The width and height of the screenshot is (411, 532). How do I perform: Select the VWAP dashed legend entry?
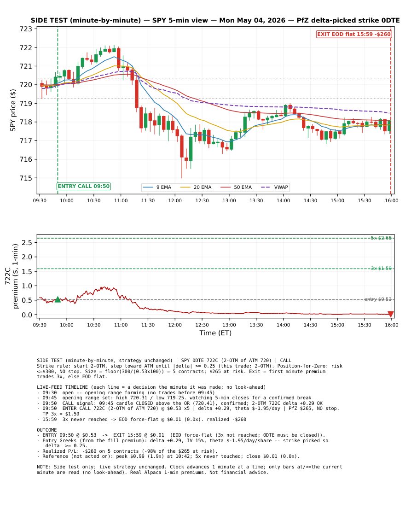(x=274, y=187)
